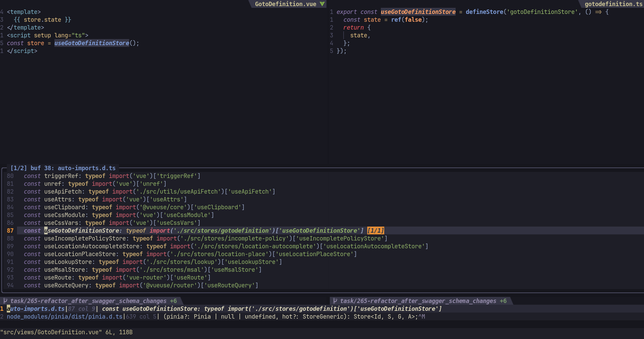Click the <script setup lang="ts"> line
644x339 pixels.
(x=48, y=35)
